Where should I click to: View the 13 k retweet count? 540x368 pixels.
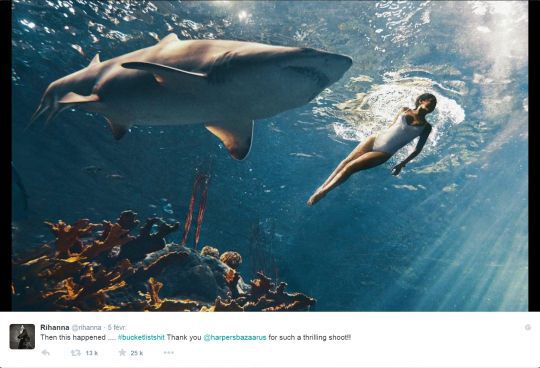[x=92, y=353]
